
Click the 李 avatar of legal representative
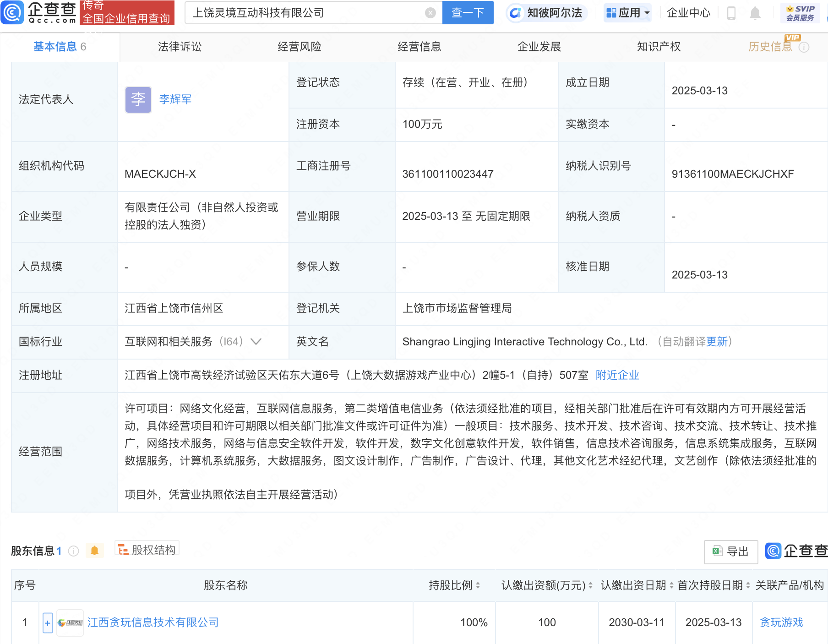pos(138,99)
